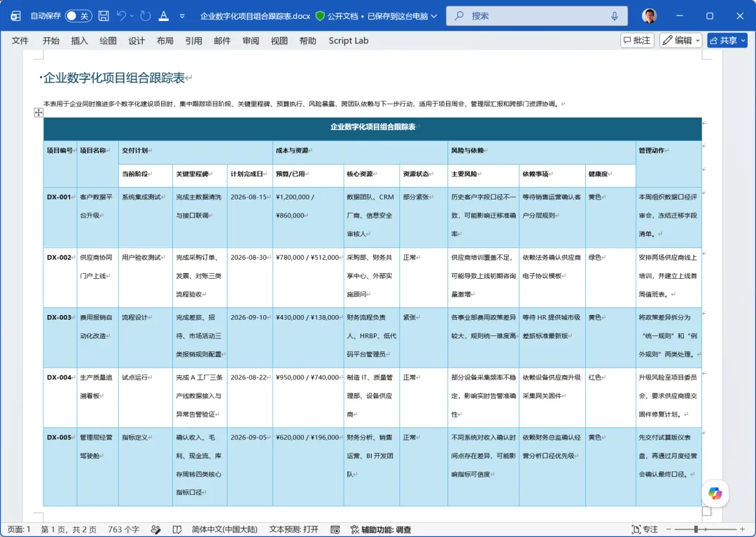Viewport: 756px width, 537px height.
Task: Toggle the 自动保存 AutoSave switch
Action: (x=78, y=16)
